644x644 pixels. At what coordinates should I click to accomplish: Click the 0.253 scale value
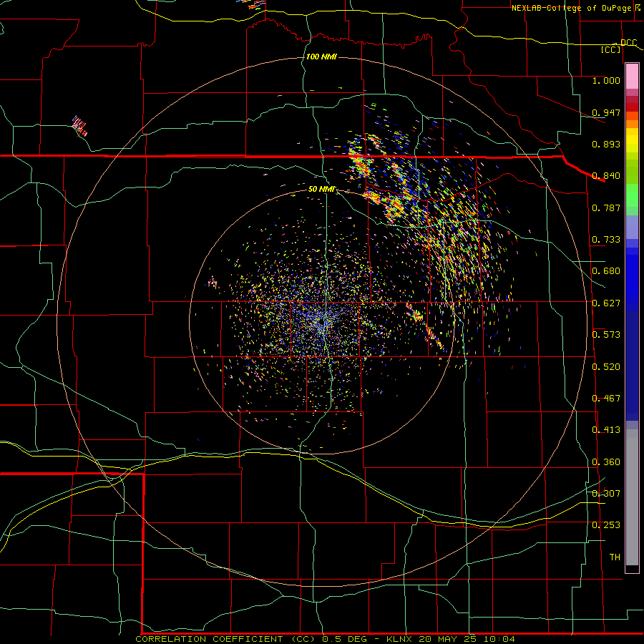coord(606,525)
